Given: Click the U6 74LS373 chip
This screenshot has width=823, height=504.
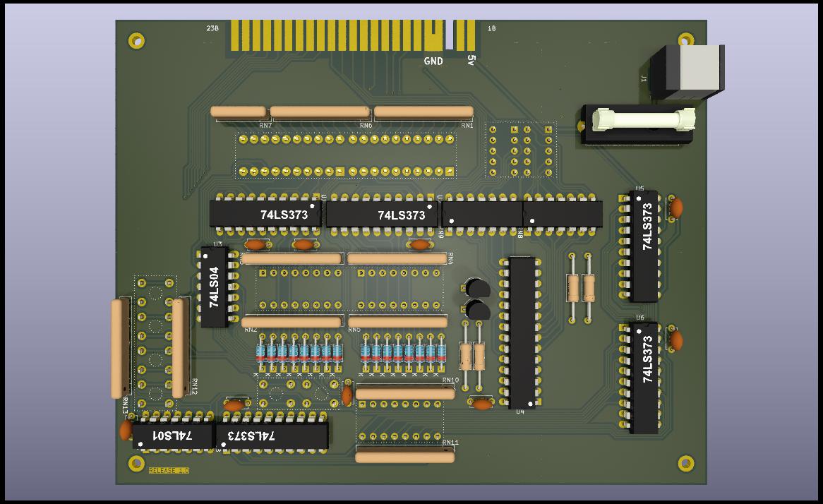Looking at the screenshot, I should tap(643, 378).
